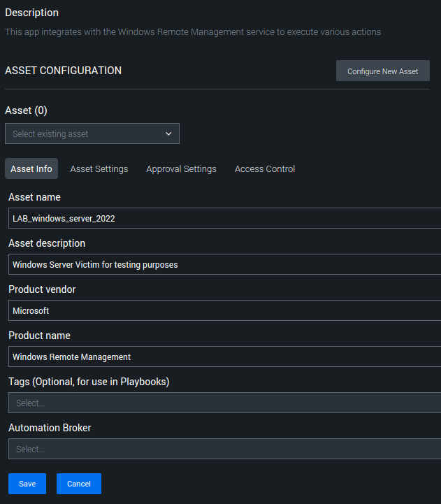Click the Product name field
This screenshot has height=504, width=441.
(224, 357)
